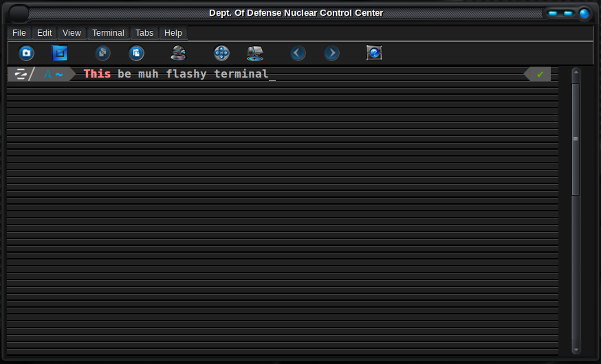Open the File menu
Image resolution: width=601 pixels, height=364 pixels.
(19, 33)
